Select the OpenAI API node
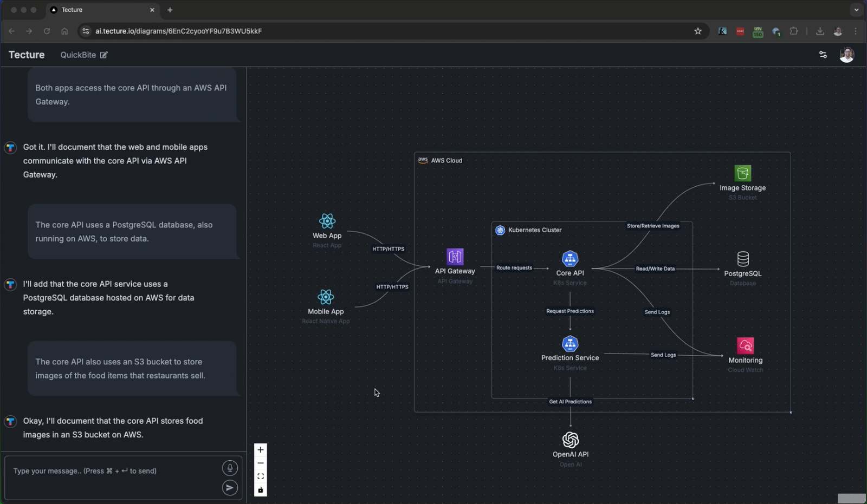Screen dimensions: 867x504 [x=571, y=449]
